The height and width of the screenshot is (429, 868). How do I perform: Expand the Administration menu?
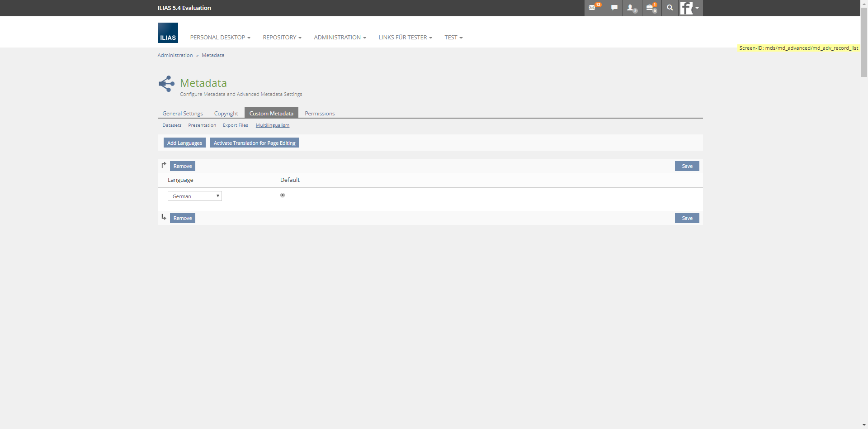tap(340, 38)
